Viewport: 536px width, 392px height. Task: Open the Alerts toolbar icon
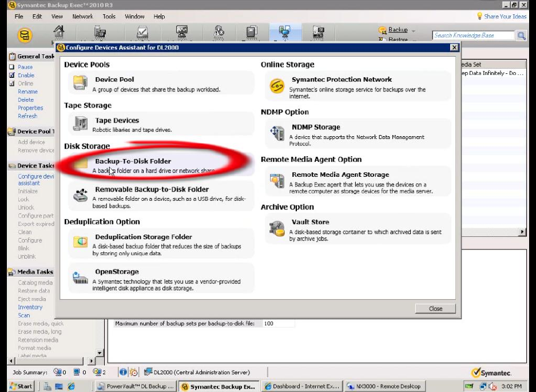tap(219, 32)
